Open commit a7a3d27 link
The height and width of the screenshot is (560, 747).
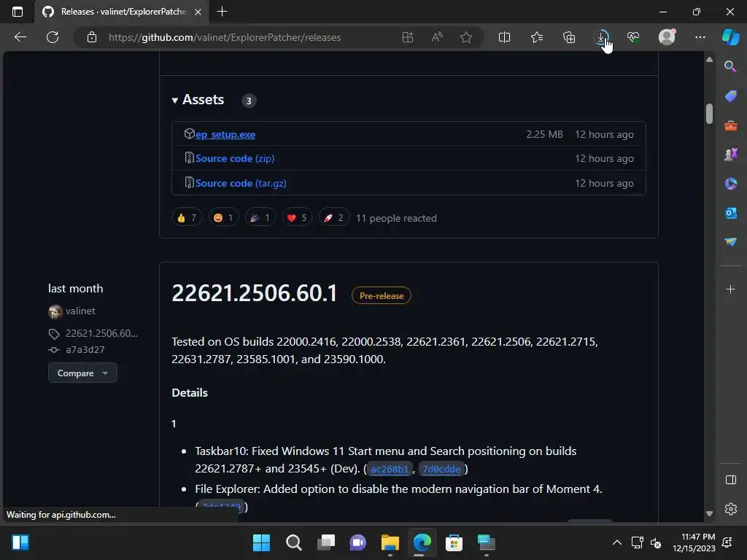click(85, 349)
